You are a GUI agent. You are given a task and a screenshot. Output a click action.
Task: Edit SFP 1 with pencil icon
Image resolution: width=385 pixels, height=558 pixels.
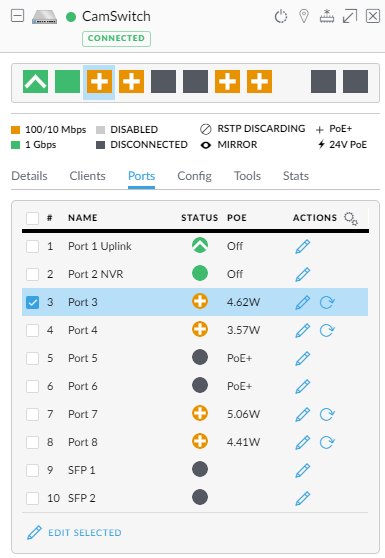point(302,470)
